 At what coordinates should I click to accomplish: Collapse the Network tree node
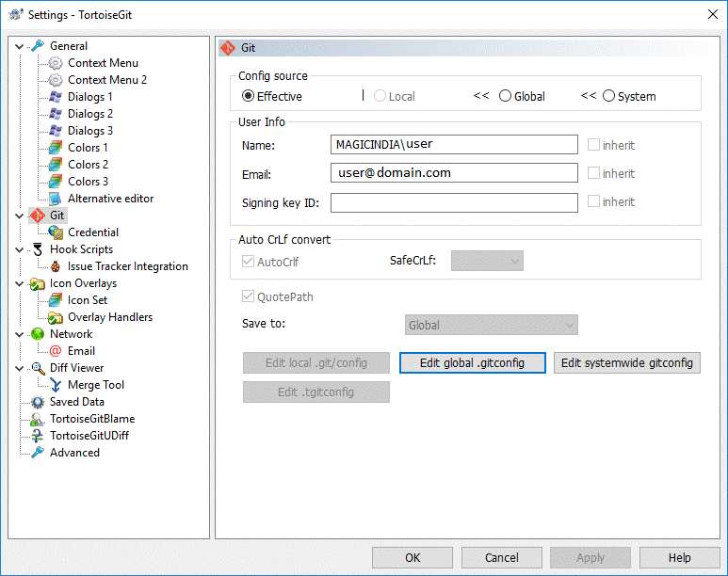(20, 334)
